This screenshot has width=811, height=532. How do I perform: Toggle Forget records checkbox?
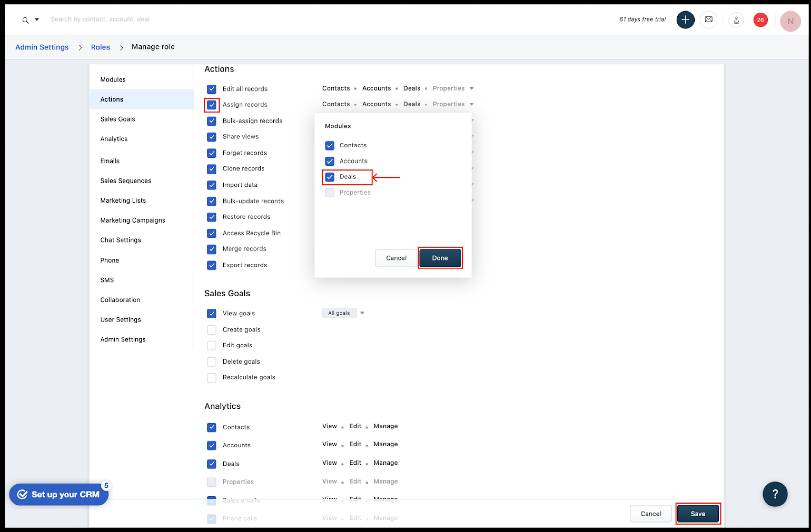(x=211, y=153)
